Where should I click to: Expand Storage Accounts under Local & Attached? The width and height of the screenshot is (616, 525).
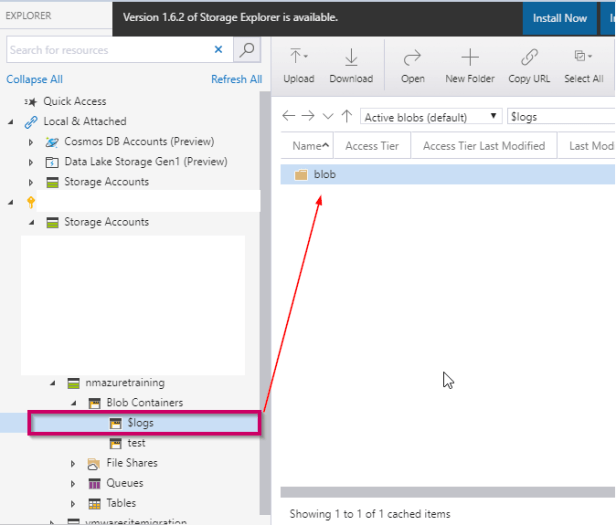[31, 182]
